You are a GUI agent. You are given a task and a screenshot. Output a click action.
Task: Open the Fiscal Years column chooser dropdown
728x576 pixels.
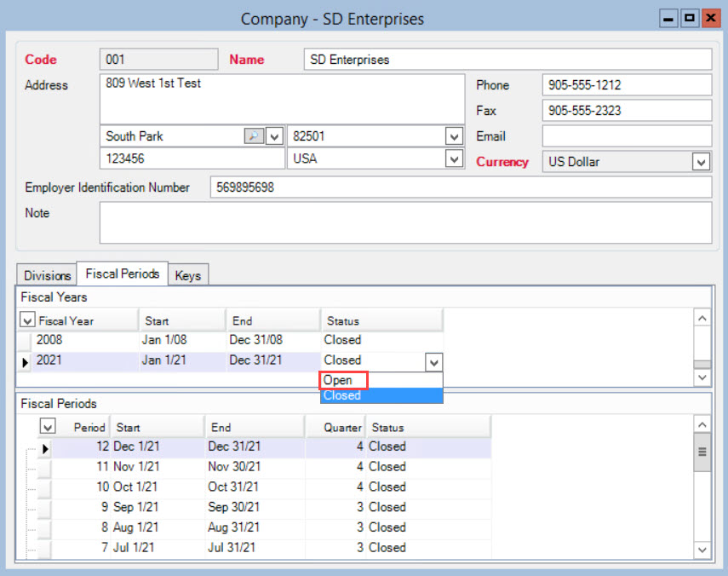coord(27,320)
